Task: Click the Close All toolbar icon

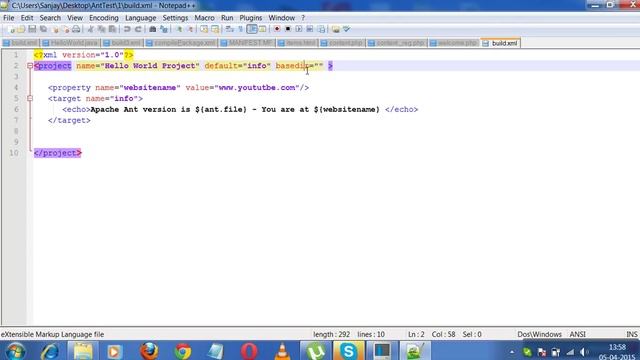Action: [x=65, y=29]
